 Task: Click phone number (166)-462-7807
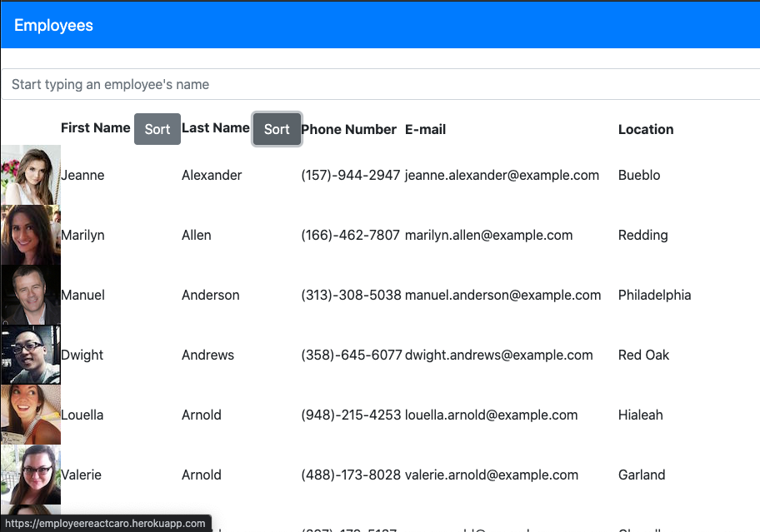[351, 236]
